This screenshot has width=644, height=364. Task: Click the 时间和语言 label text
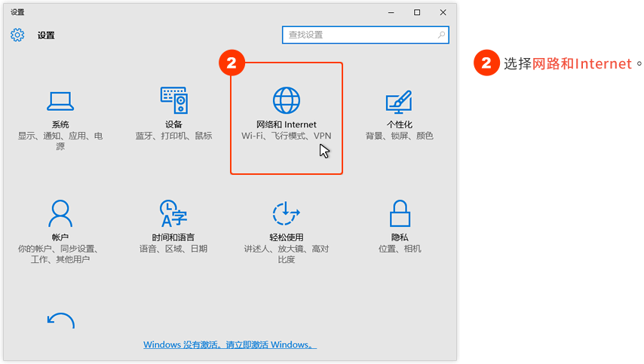[173, 237]
